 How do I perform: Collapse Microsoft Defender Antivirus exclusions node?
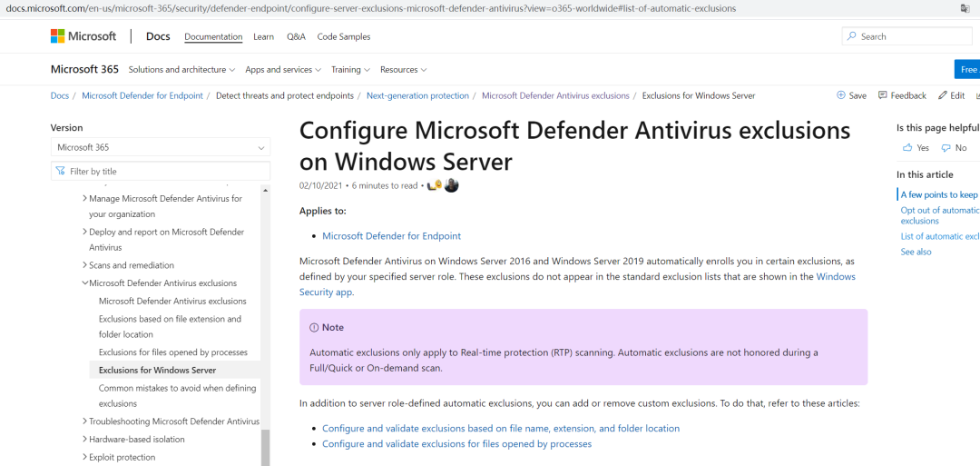pos(85,283)
